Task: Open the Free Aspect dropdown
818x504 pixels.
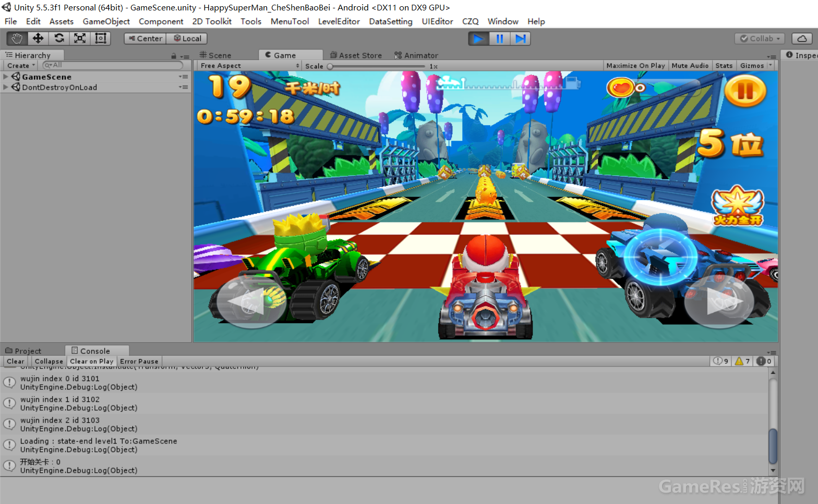Action: [x=249, y=66]
